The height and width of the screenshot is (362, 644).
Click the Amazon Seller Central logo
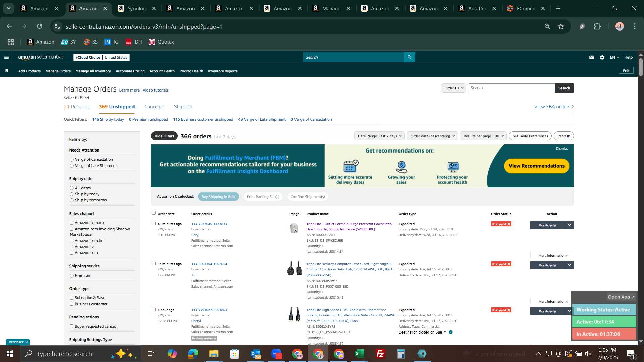click(x=41, y=57)
